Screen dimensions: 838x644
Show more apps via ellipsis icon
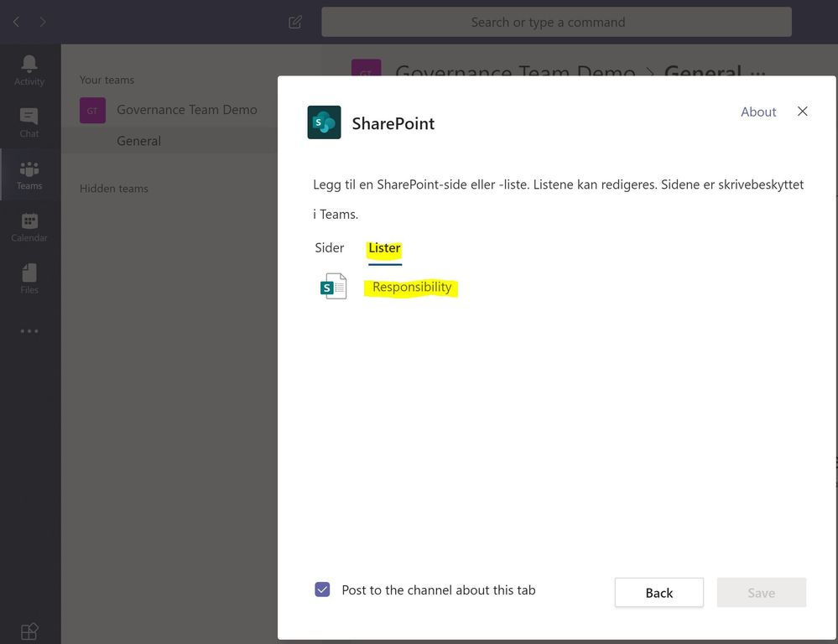[29, 331]
